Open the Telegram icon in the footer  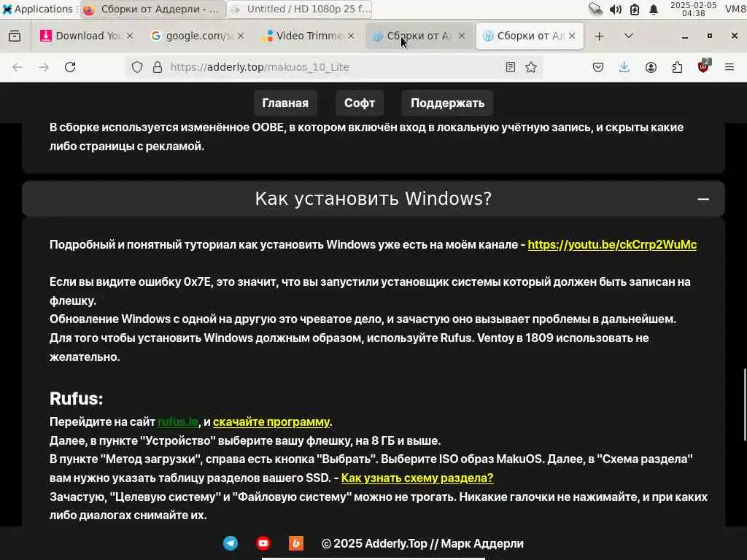pos(231,543)
